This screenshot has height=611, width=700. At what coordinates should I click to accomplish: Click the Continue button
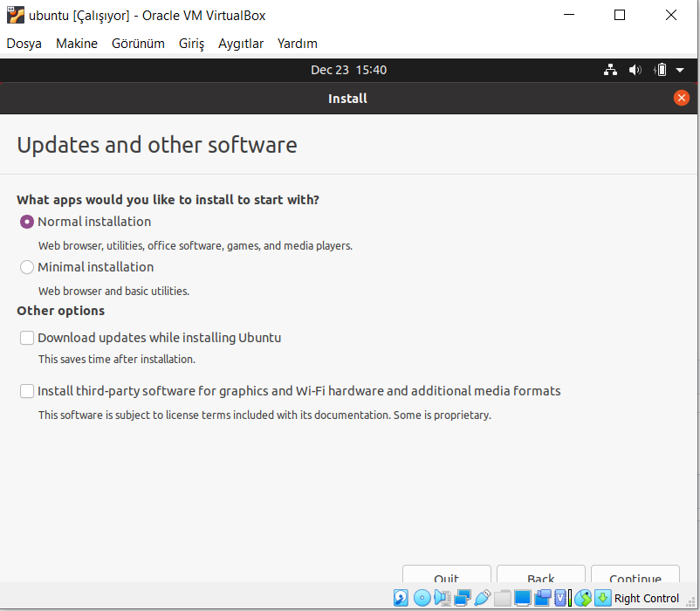coord(635,574)
